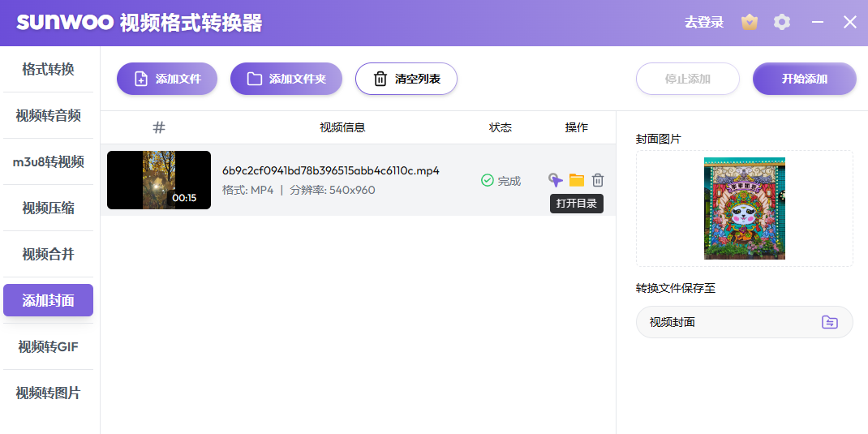868x434 pixels.
Task: Click 添加文件夹 to add a folder
Action: (x=286, y=79)
